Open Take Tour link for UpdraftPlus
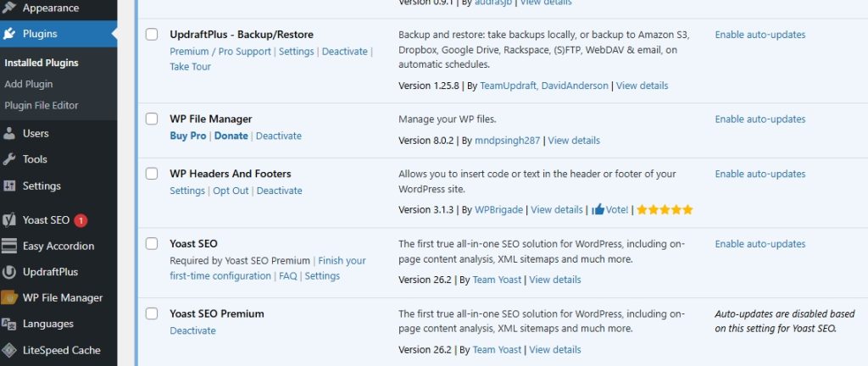Screen dimensions: 868x366 [x=190, y=67]
